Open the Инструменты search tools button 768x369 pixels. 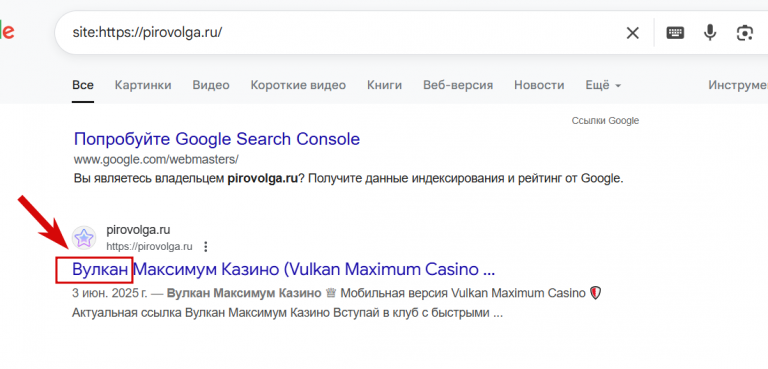738,85
